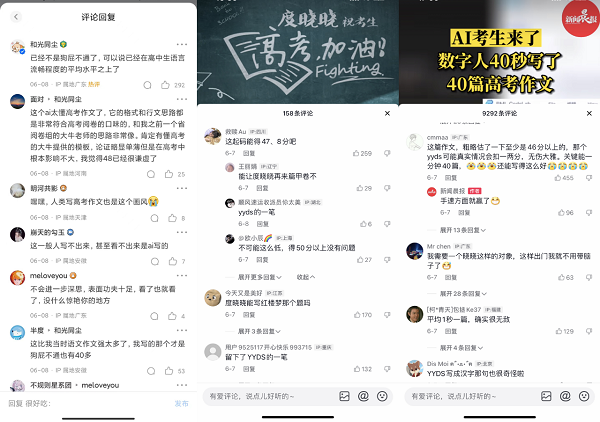Open @ mention in right panel comment box
This screenshot has height=422, width=600.
click(x=565, y=396)
